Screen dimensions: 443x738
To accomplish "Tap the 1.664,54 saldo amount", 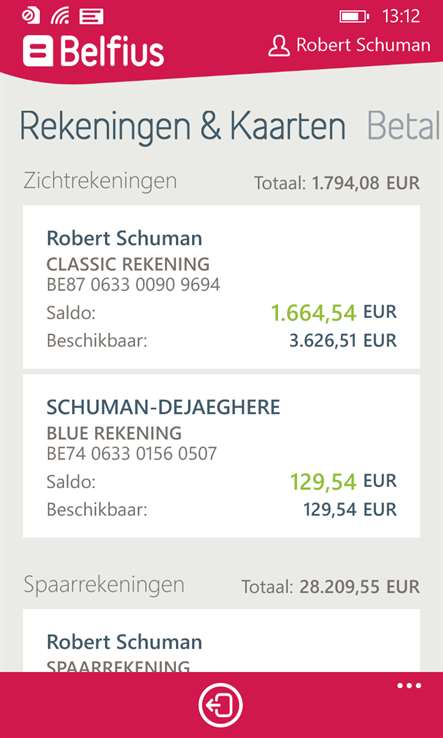I will point(314,313).
